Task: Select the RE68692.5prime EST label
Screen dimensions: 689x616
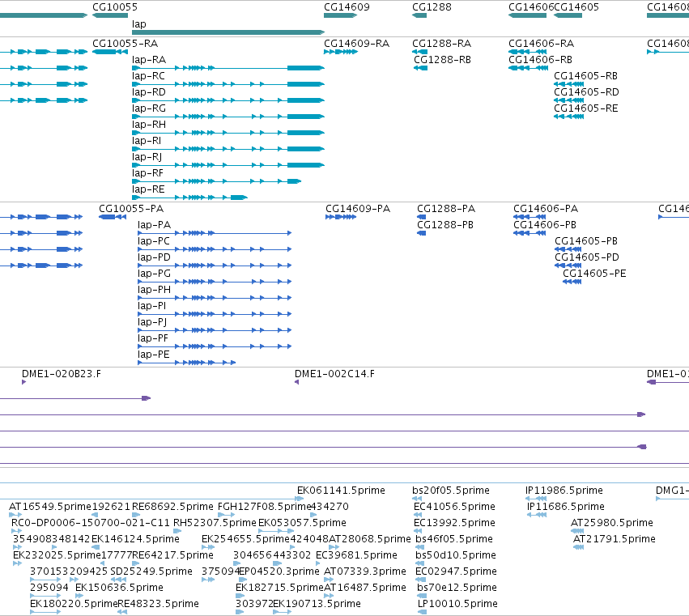Action: [172, 507]
